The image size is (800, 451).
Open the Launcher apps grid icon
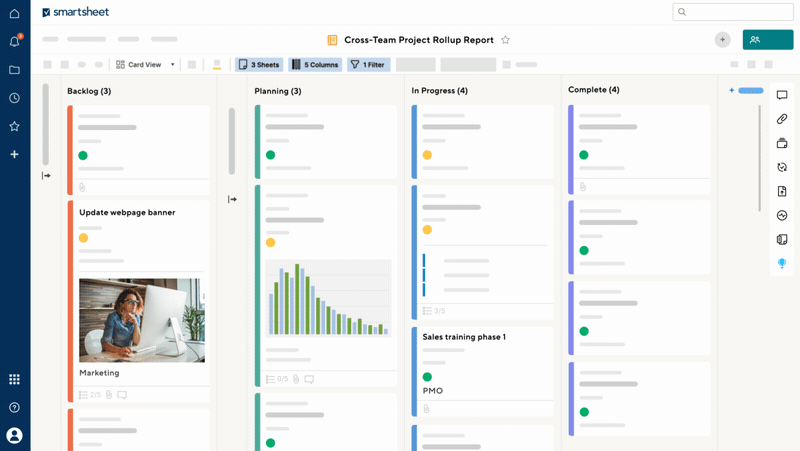pos(14,379)
